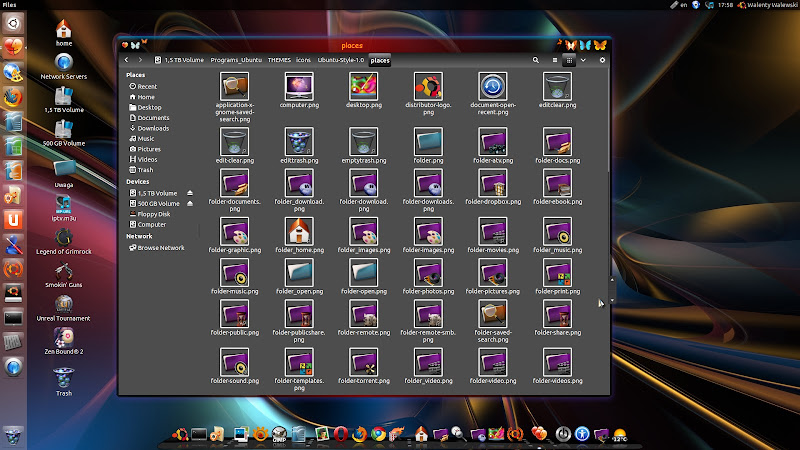Click Browse Network in the sidebar
Viewport: 800px width, 450px height.
(160, 247)
